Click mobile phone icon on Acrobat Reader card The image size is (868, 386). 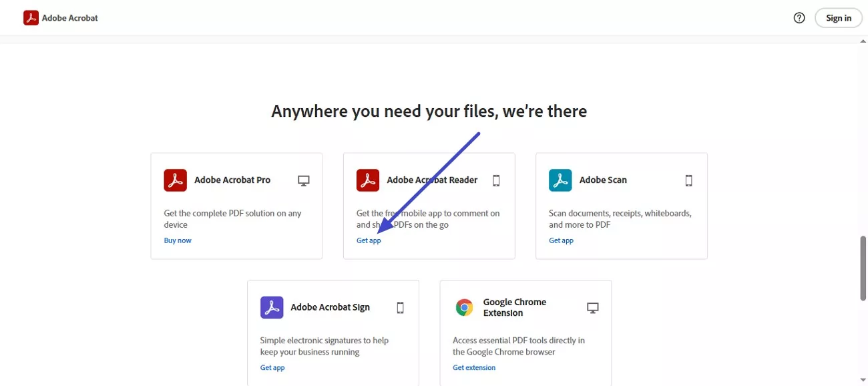[496, 180]
